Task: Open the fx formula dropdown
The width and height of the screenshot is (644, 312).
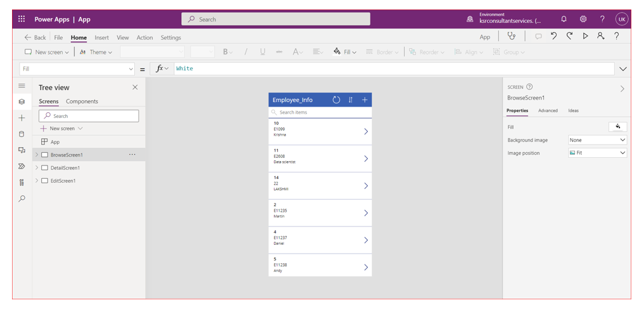Action: coord(162,68)
